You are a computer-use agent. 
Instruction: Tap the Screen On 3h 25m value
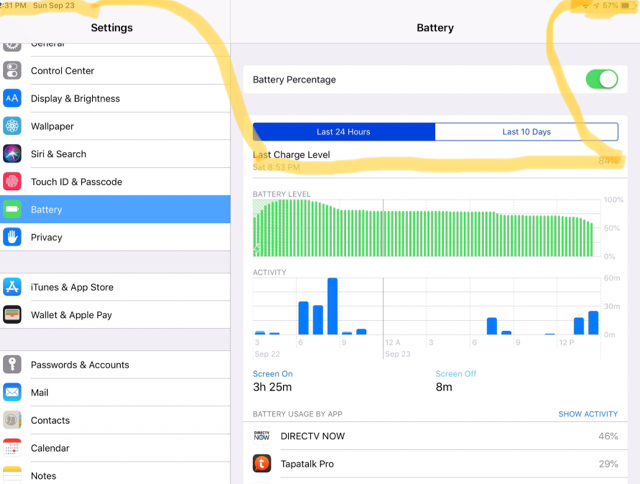[272, 387]
